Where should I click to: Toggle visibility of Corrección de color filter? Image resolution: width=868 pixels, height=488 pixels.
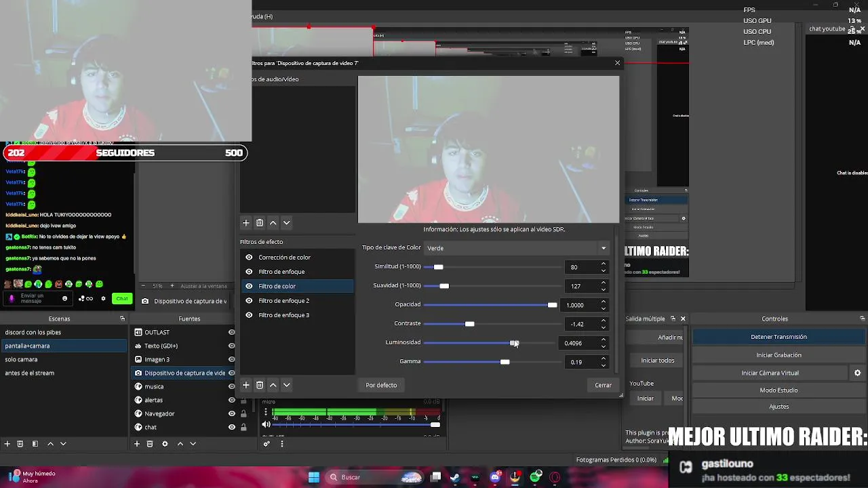coord(249,258)
